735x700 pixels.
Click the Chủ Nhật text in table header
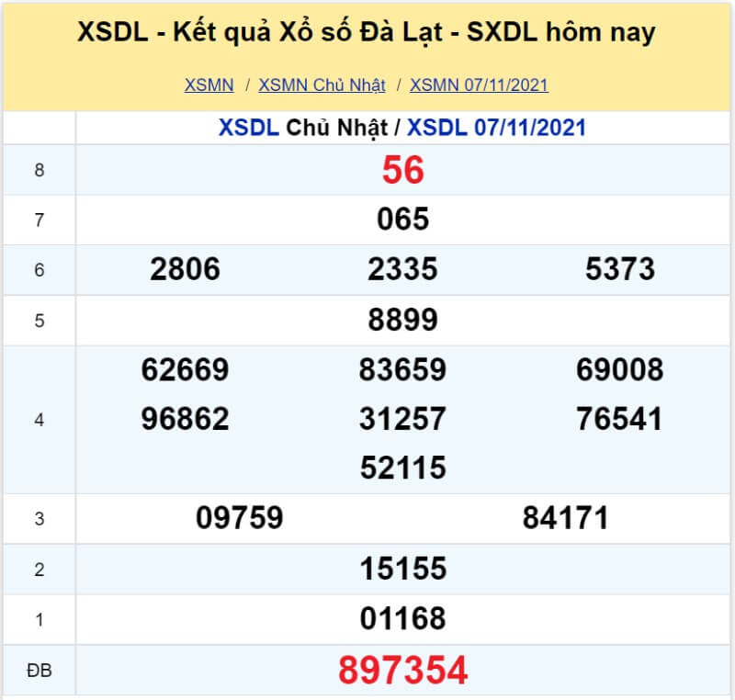pyautogui.click(x=337, y=128)
